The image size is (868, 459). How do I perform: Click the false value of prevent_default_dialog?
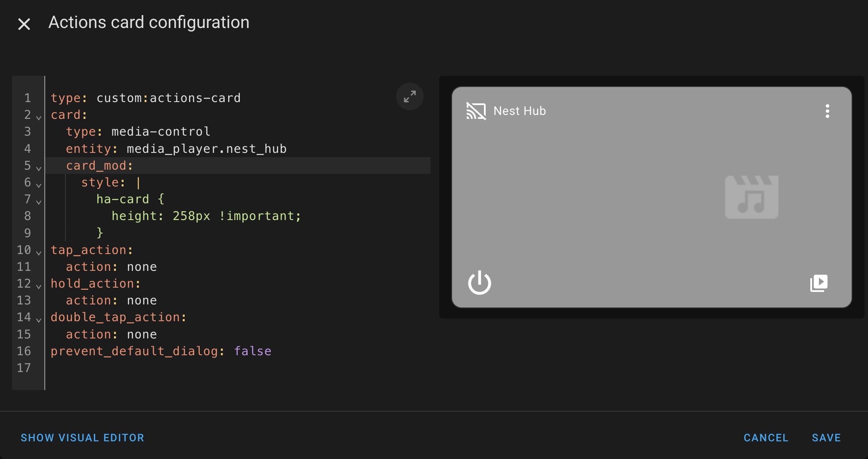pyautogui.click(x=253, y=351)
